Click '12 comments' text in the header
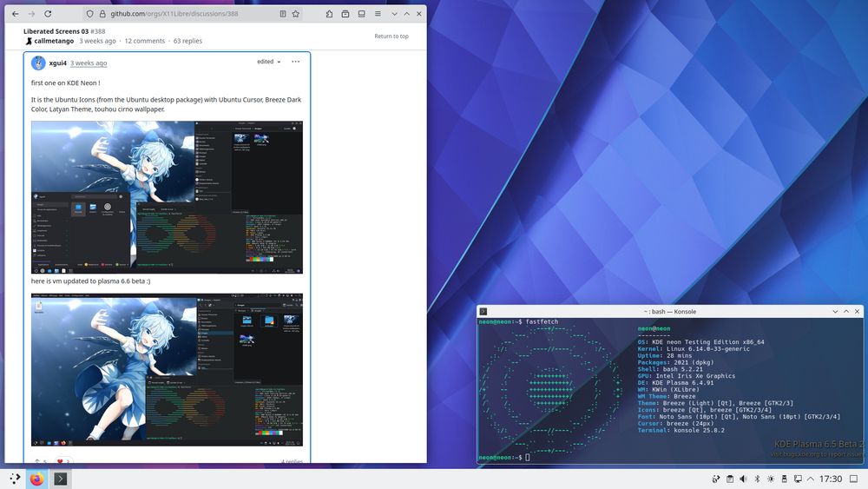The height and width of the screenshot is (489, 868). click(144, 41)
